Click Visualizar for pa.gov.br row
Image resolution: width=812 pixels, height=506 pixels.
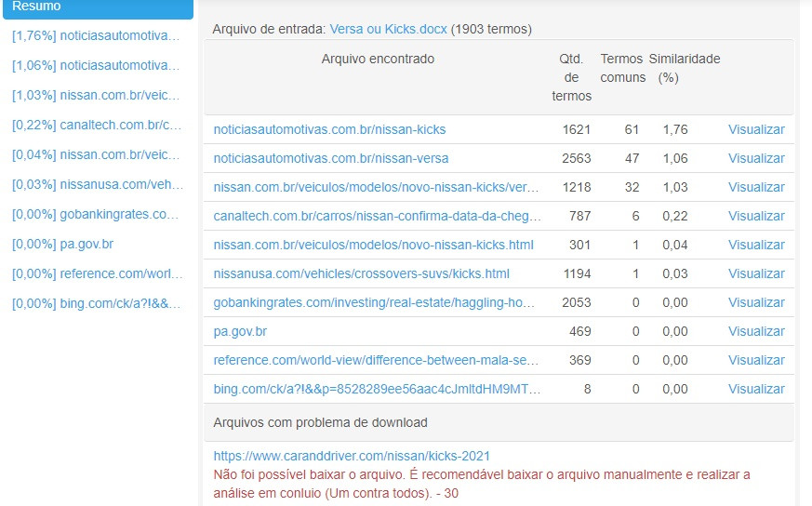[756, 331]
